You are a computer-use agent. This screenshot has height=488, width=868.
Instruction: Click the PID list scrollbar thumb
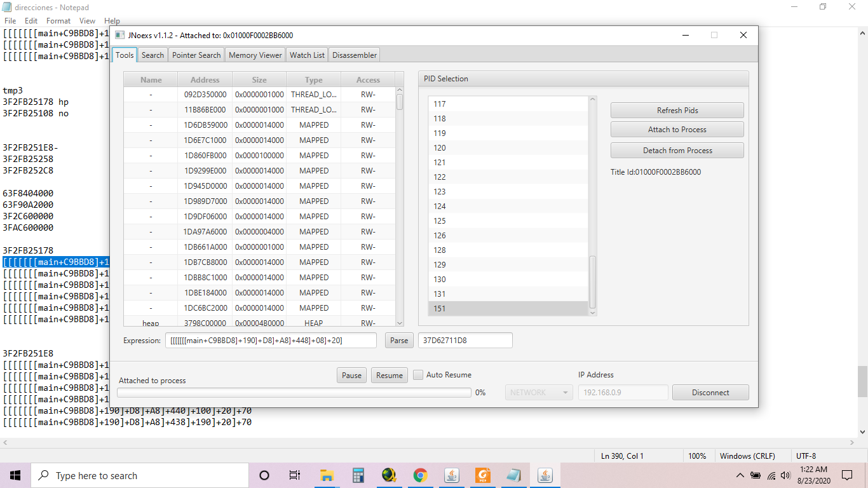593,281
